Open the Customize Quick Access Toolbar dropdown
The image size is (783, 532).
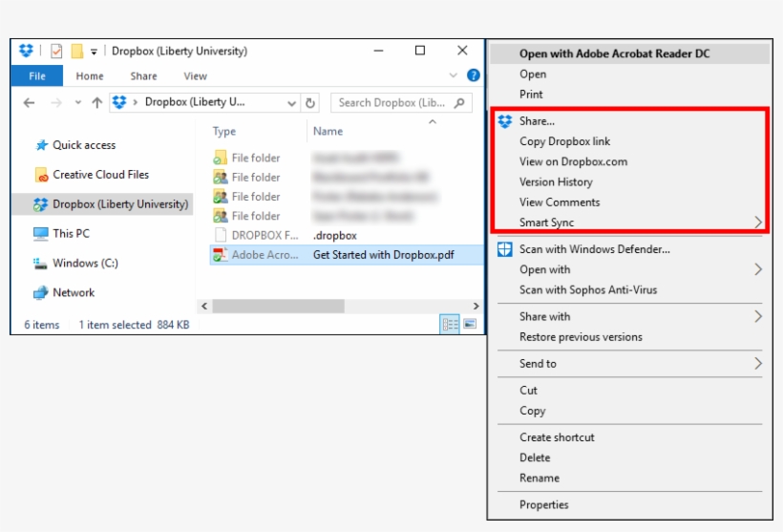click(x=94, y=52)
